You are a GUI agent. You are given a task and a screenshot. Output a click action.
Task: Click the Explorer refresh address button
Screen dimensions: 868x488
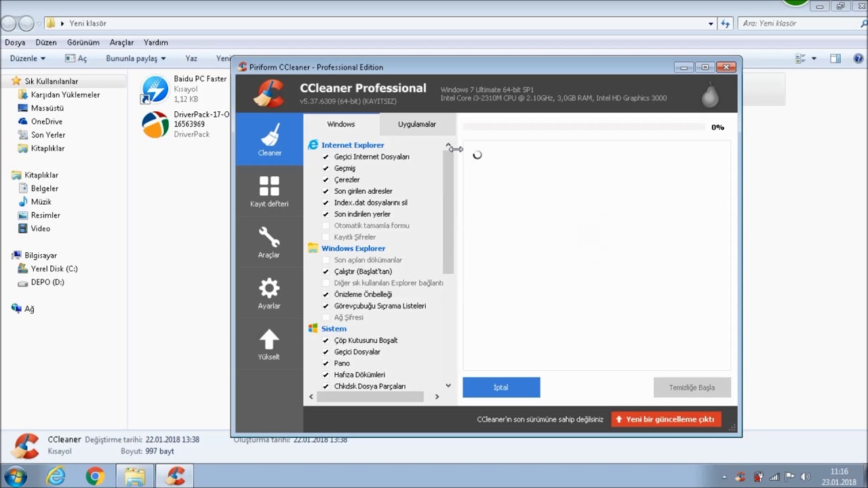point(726,23)
